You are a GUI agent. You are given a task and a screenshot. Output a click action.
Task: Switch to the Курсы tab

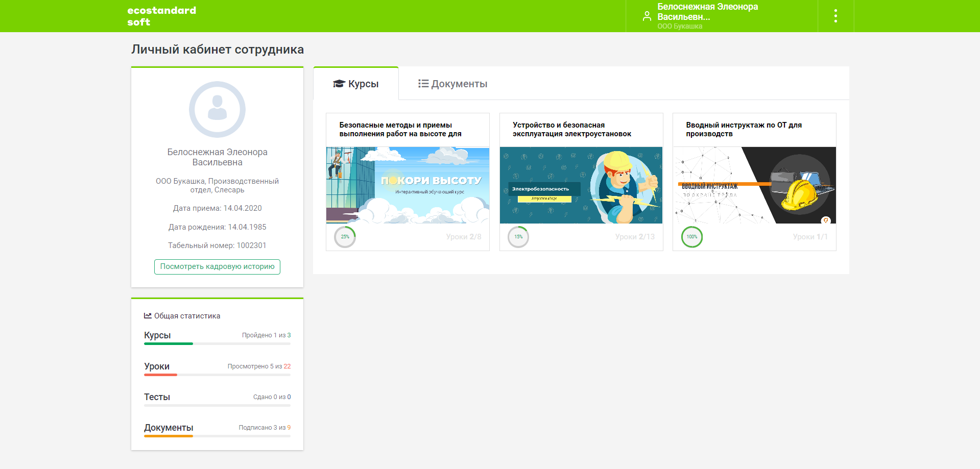pos(356,84)
